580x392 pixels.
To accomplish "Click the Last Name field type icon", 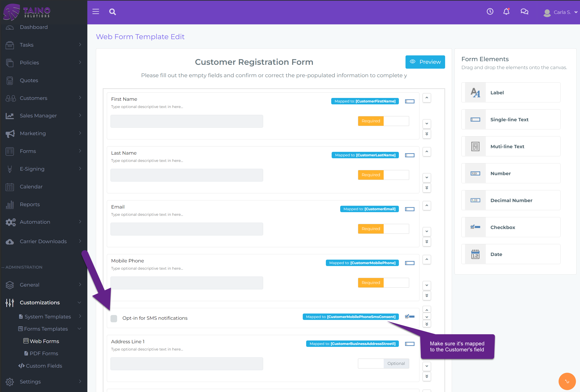I will coord(410,155).
